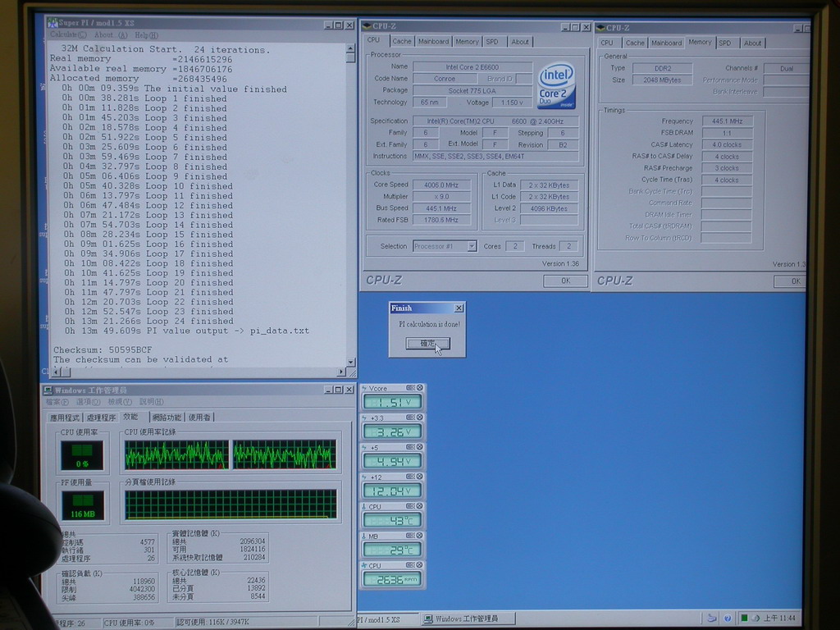
Task: Click Super PI vertical scrollbar down arrow
Action: click(350, 362)
